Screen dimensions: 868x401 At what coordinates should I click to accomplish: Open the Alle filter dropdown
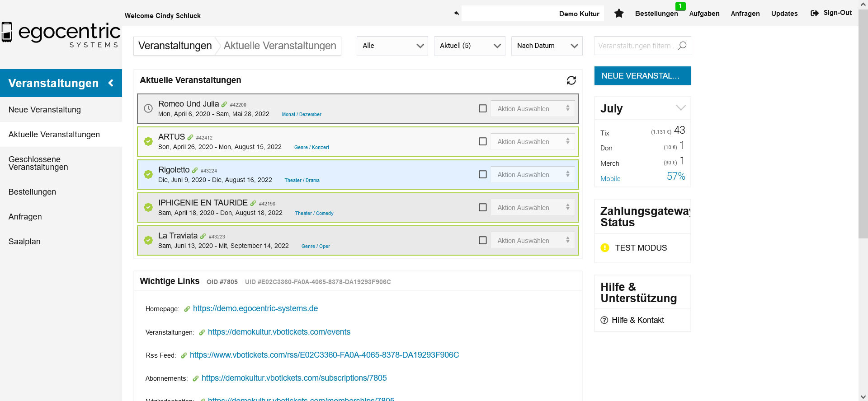(x=392, y=46)
